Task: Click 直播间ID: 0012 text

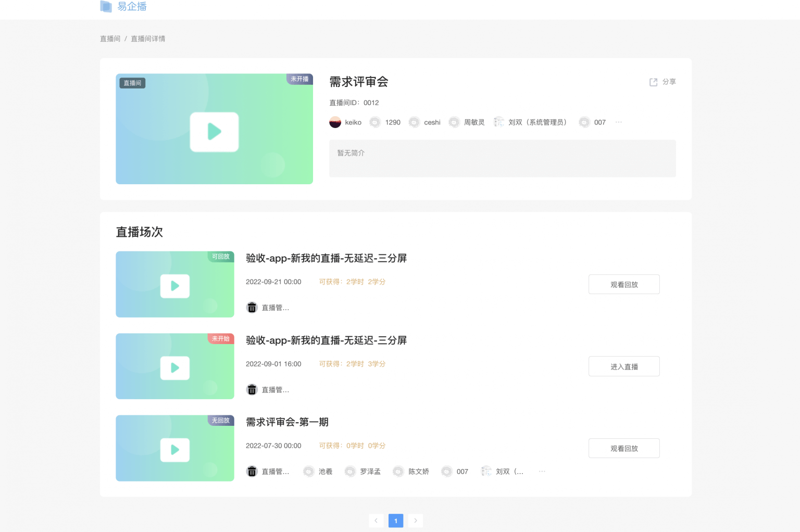Action: pyautogui.click(x=354, y=103)
